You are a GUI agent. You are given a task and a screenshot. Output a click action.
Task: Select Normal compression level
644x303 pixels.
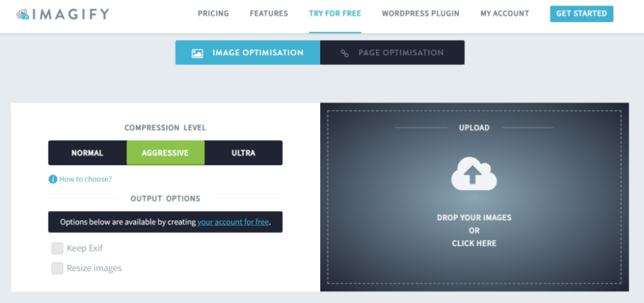point(87,153)
